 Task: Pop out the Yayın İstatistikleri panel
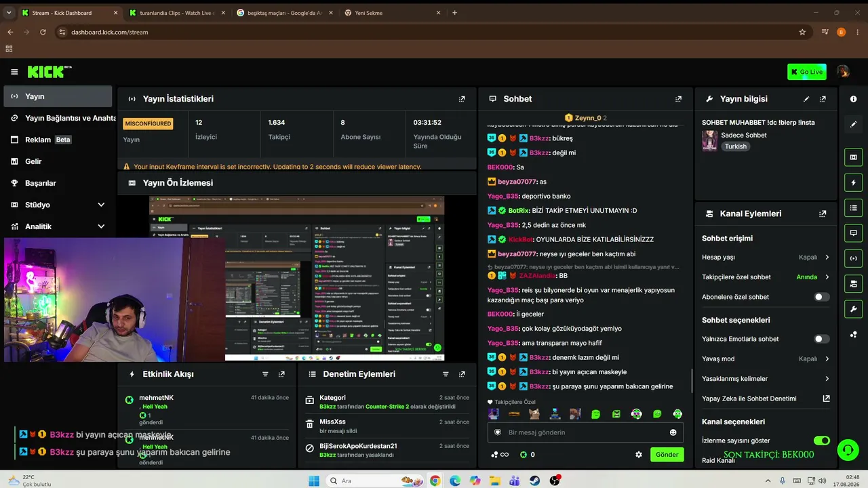tap(462, 99)
